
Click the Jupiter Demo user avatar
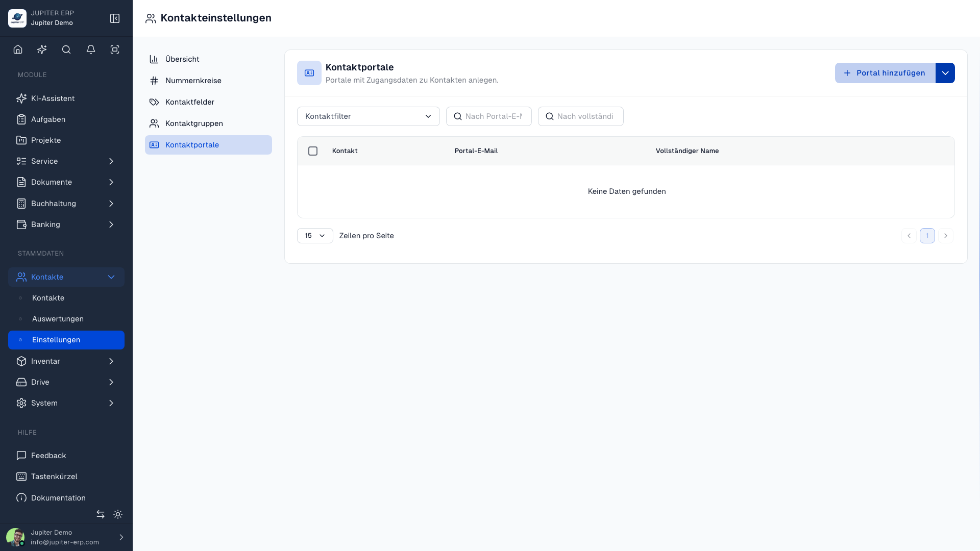point(15,537)
